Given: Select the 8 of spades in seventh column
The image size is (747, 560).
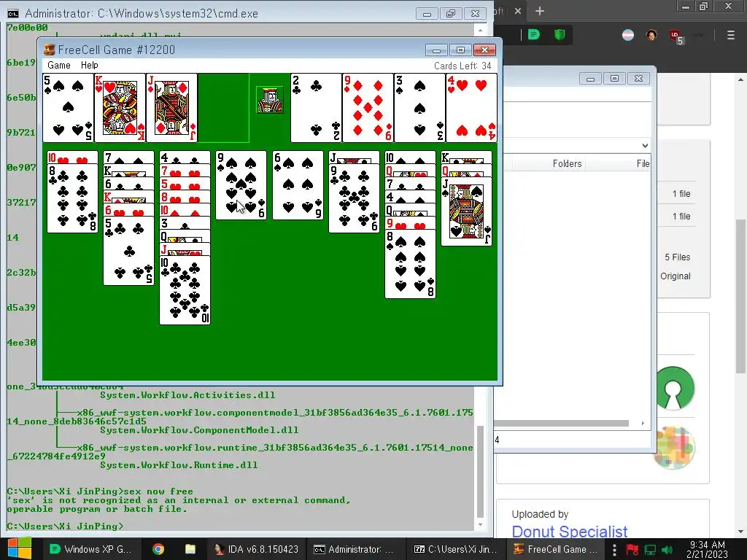Looking at the screenshot, I should coord(410,264).
